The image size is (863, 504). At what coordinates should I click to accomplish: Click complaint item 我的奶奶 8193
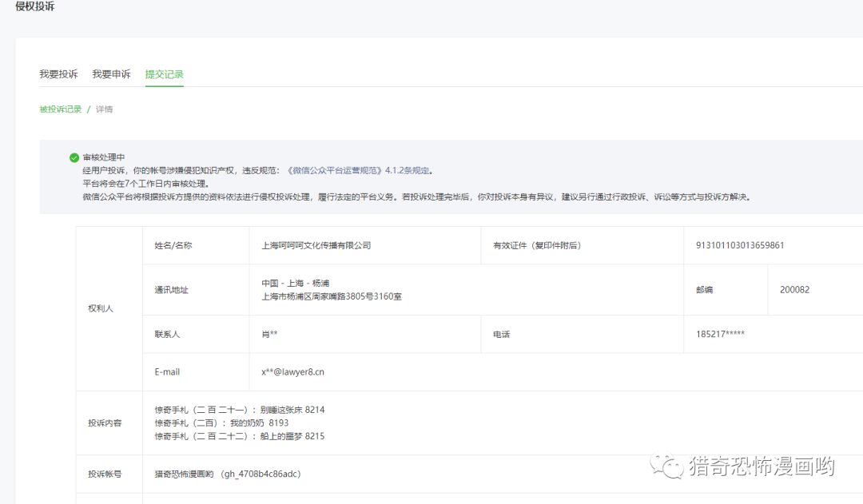click(x=259, y=423)
